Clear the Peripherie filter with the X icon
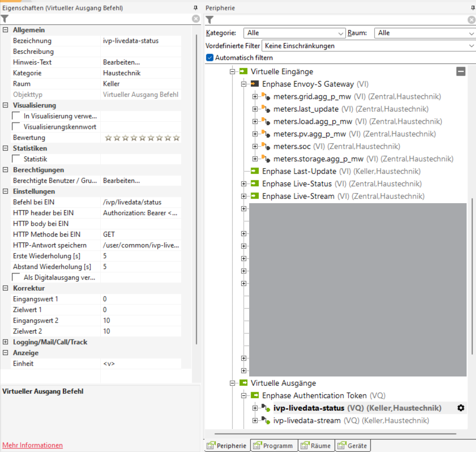 (471, 20)
